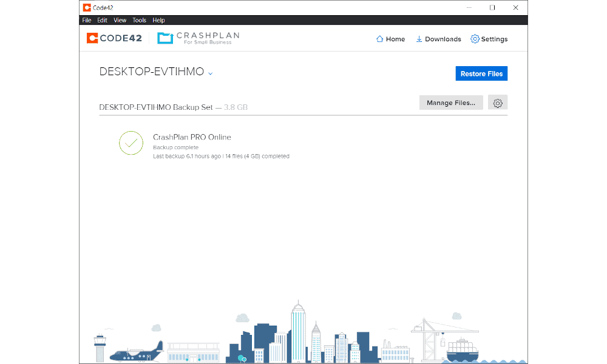Close the Code42 window
The height and width of the screenshot is (364, 607).
click(x=515, y=8)
